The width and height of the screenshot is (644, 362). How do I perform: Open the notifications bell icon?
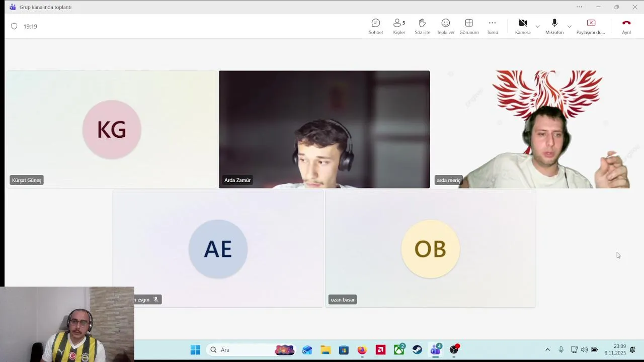pyautogui.click(x=633, y=350)
